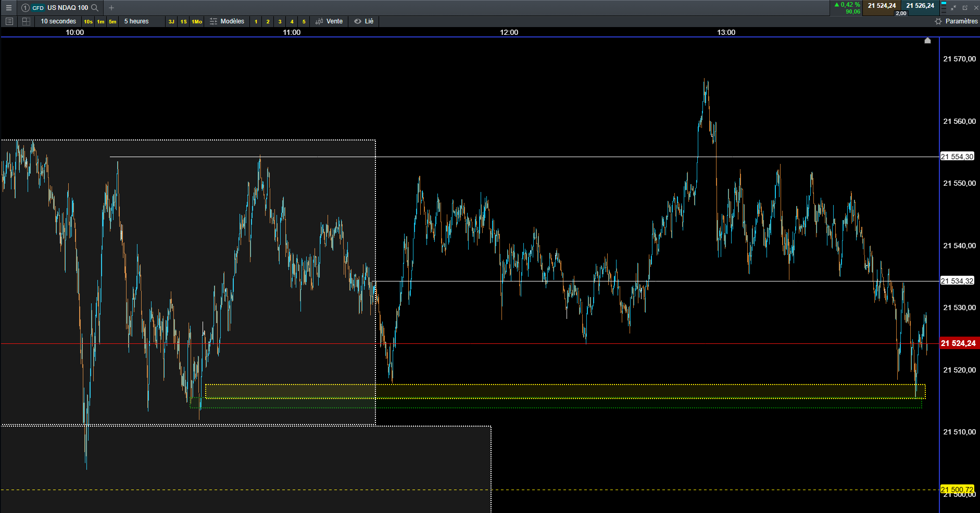Load template preset 3
This screenshot has height=513, width=980.
(x=280, y=21)
